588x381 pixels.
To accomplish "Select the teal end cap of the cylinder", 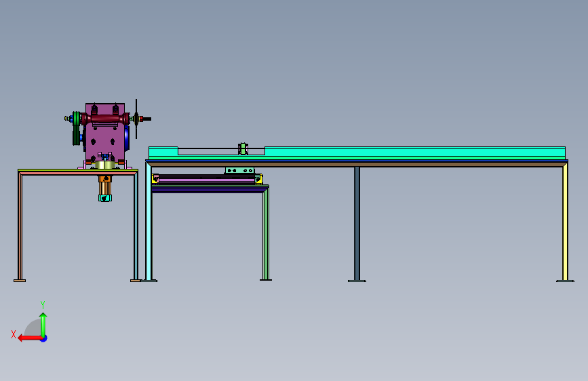I will [105, 198].
